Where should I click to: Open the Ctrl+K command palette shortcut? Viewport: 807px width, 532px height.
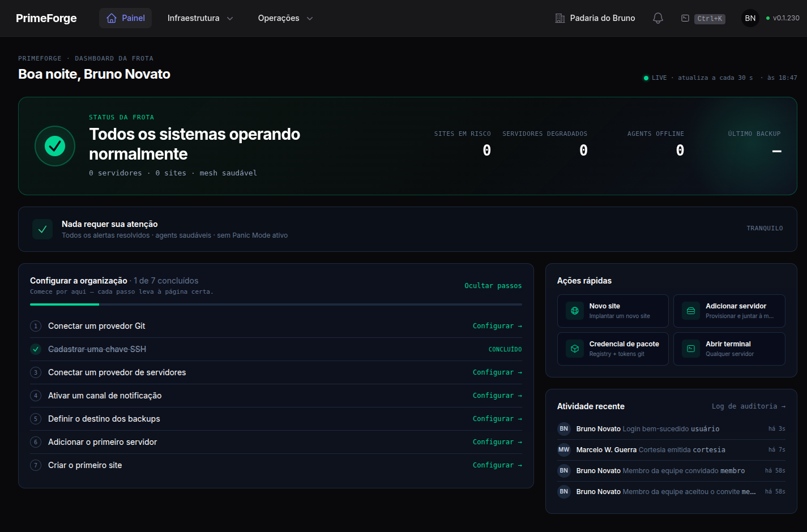[x=710, y=19]
